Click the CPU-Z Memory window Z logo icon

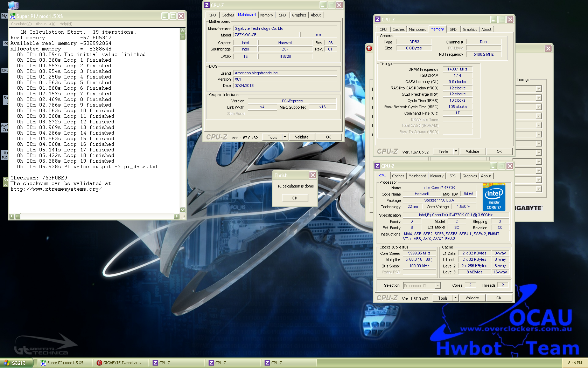pos(378,20)
